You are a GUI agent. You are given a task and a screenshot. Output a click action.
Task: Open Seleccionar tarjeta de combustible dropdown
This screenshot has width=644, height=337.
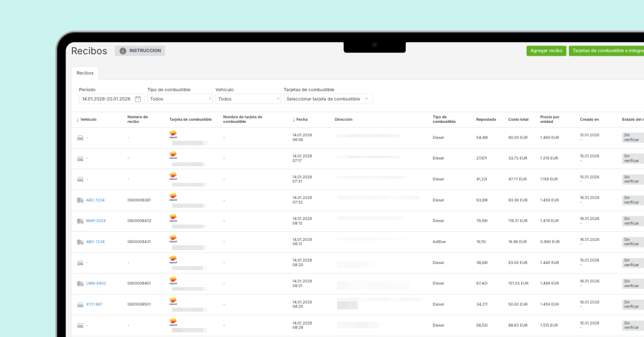(x=327, y=99)
